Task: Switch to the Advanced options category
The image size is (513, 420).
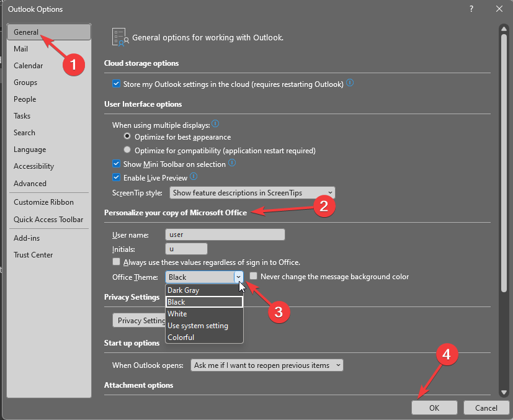Action: click(x=30, y=183)
